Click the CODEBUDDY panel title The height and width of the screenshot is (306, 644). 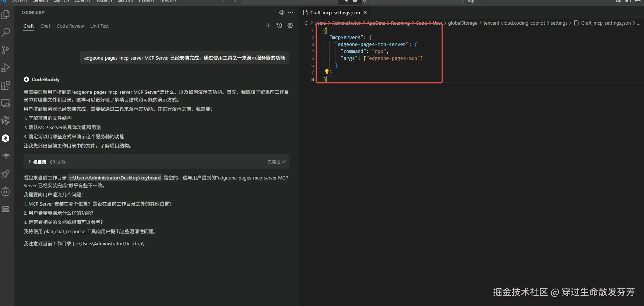34,13
